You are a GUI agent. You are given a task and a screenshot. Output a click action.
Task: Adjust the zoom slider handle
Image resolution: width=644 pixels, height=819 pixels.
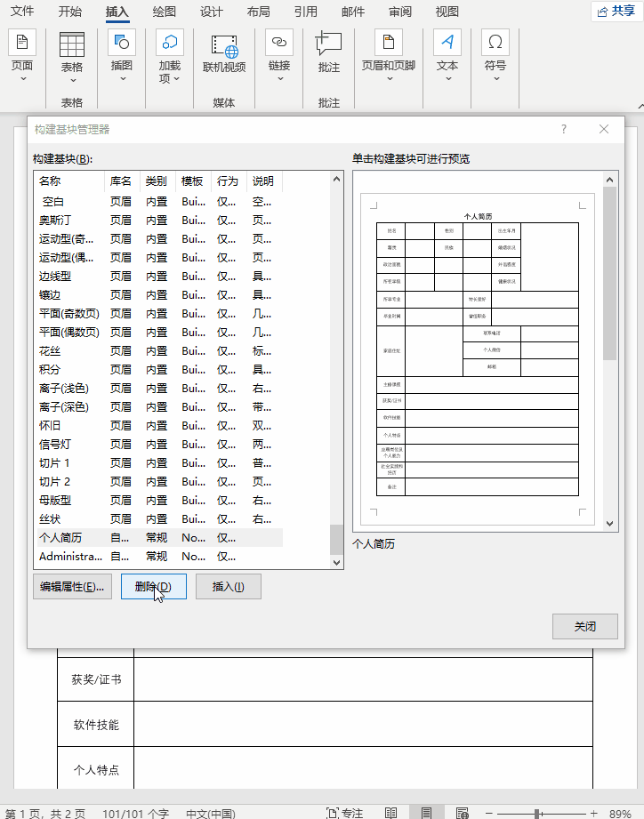pyautogui.click(x=537, y=814)
